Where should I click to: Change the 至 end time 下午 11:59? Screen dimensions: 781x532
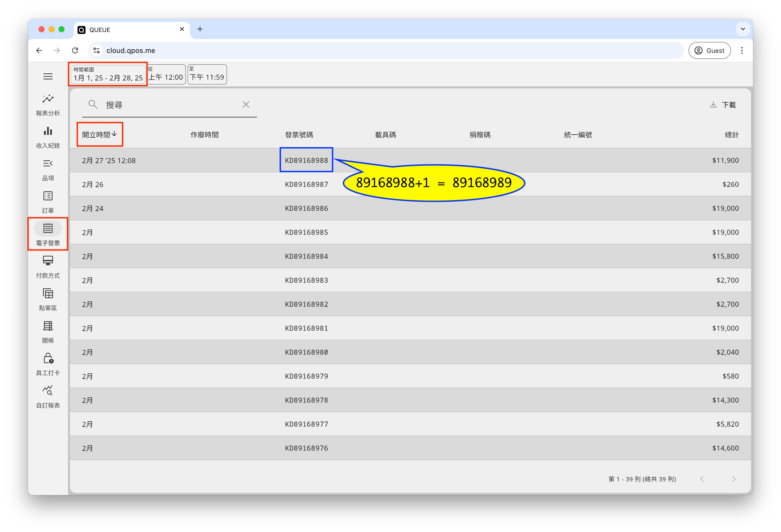pyautogui.click(x=207, y=74)
